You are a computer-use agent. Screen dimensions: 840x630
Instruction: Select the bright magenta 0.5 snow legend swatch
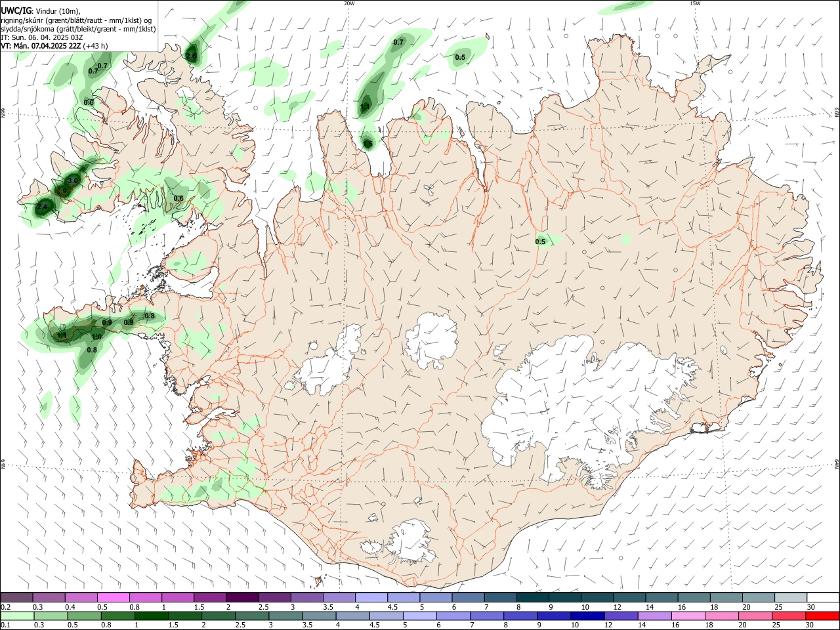click(112, 598)
